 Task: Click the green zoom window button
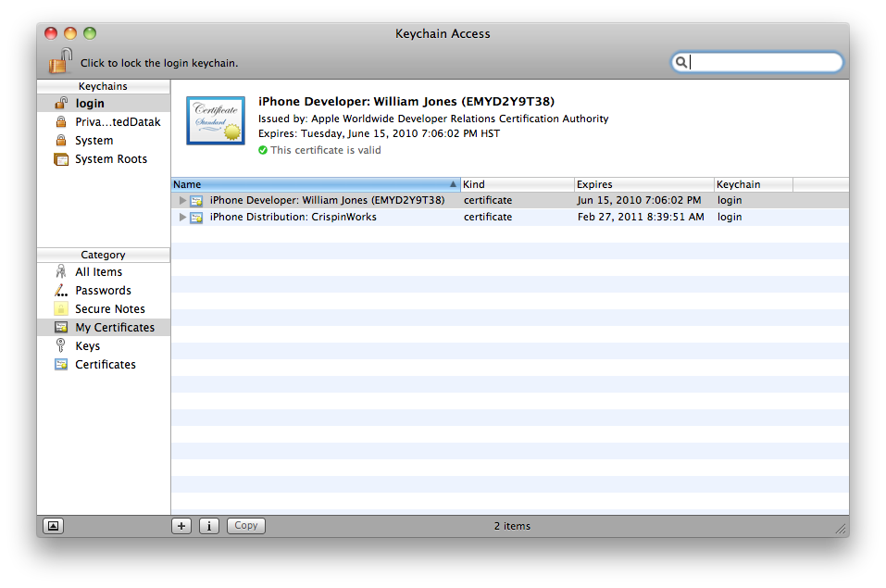point(90,33)
